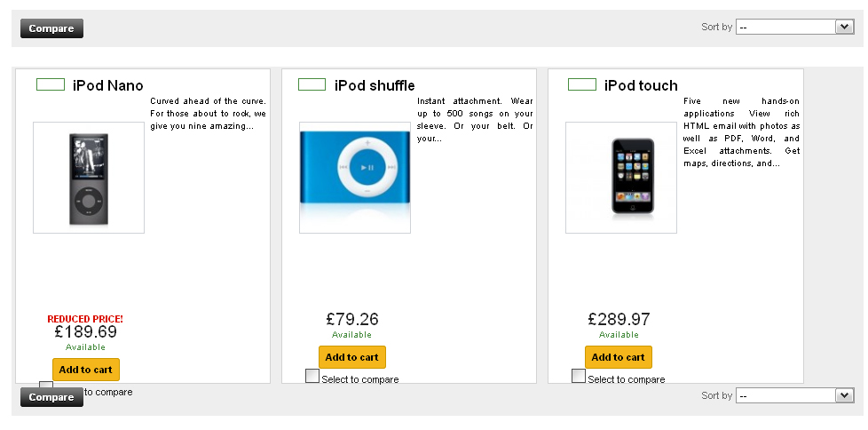Open the iPod touch product image
This screenshot has height=430, width=868.
[621, 178]
